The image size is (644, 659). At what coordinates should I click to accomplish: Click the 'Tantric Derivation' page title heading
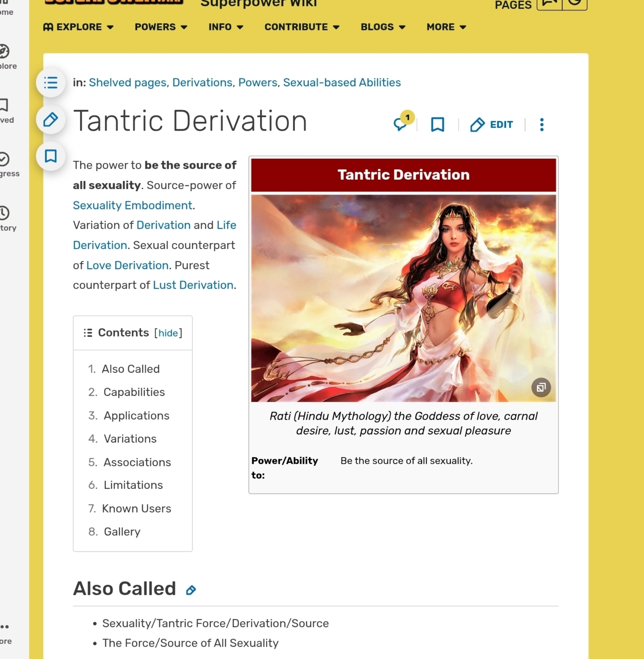pos(190,121)
